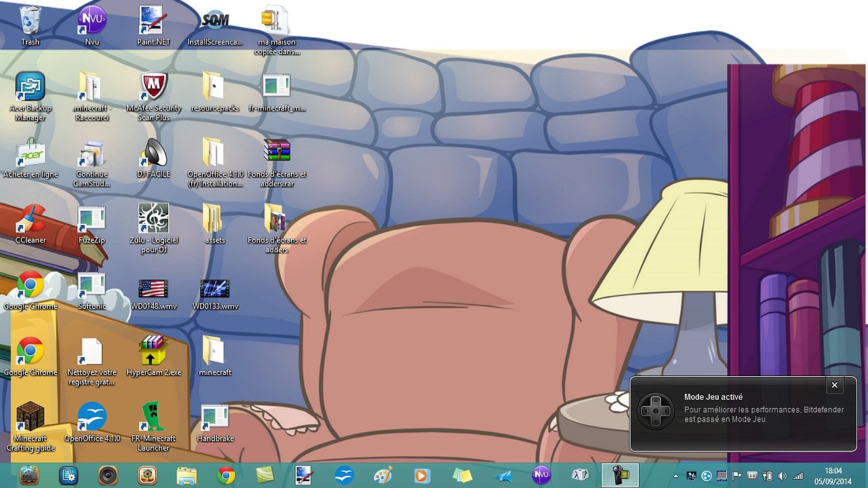
Task: Select the Softonic desktop shortcut
Action: pos(92,290)
